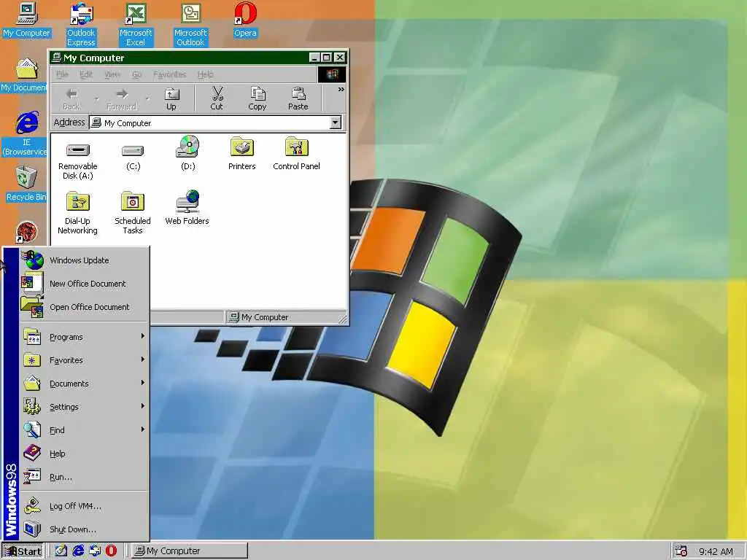Screen dimensions: 747x560
Task: Expand the Find submenu
Action: tap(85, 430)
